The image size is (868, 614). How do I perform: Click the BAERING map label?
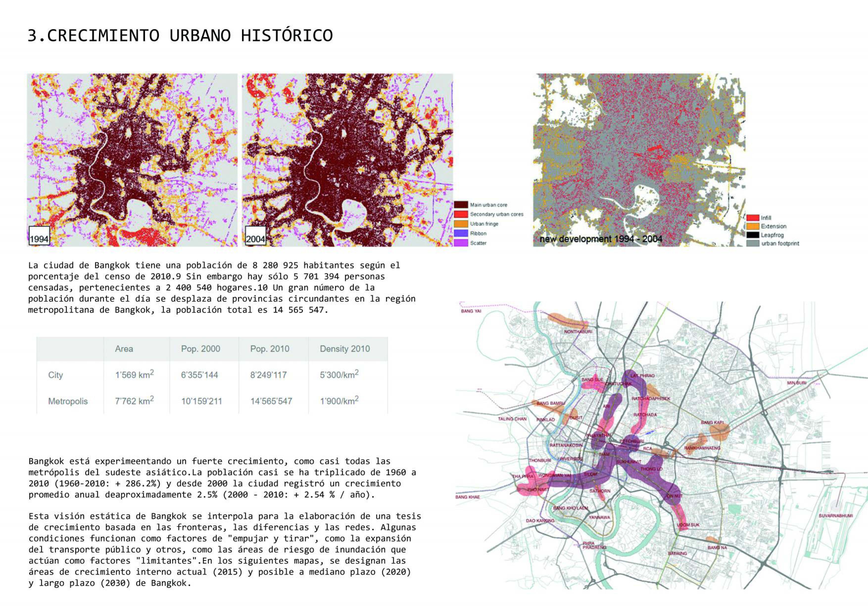click(677, 554)
